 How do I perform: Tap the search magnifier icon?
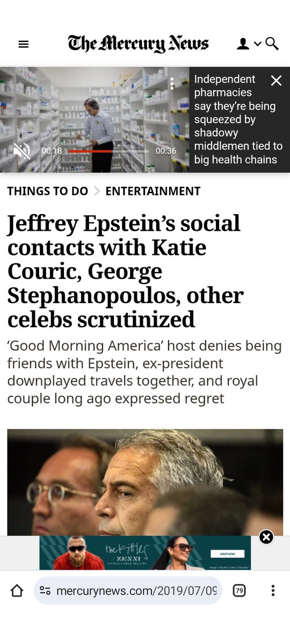pos(272,44)
